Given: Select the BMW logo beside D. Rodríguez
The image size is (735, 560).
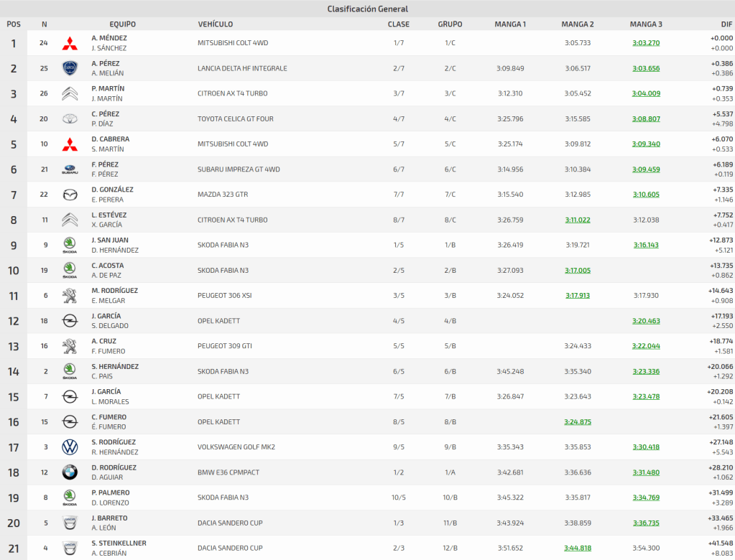Looking at the screenshot, I should coord(70,472).
